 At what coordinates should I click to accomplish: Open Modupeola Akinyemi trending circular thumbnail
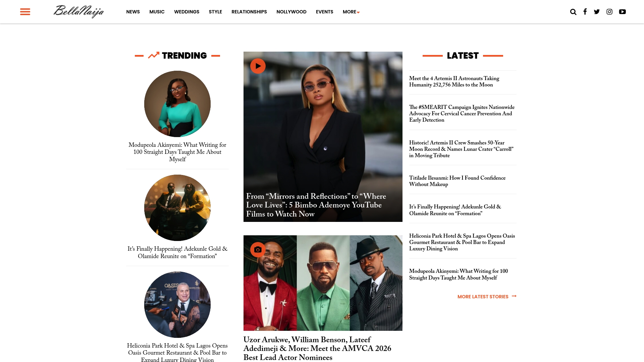(x=177, y=104)
